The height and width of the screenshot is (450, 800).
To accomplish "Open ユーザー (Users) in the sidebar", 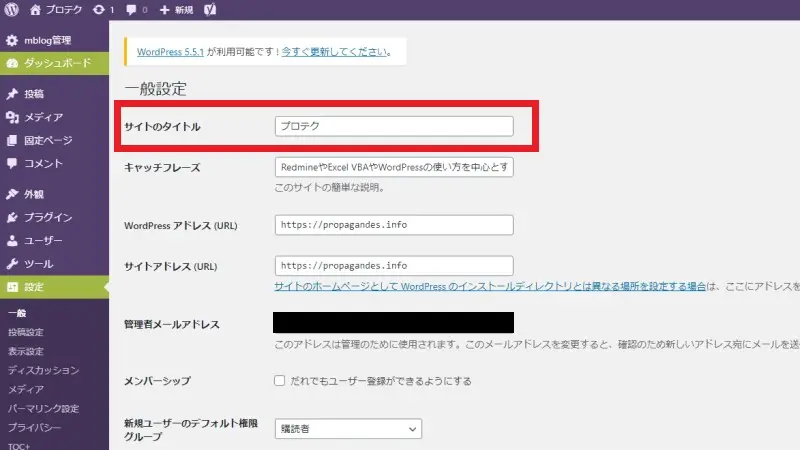I will click(42, 241).
